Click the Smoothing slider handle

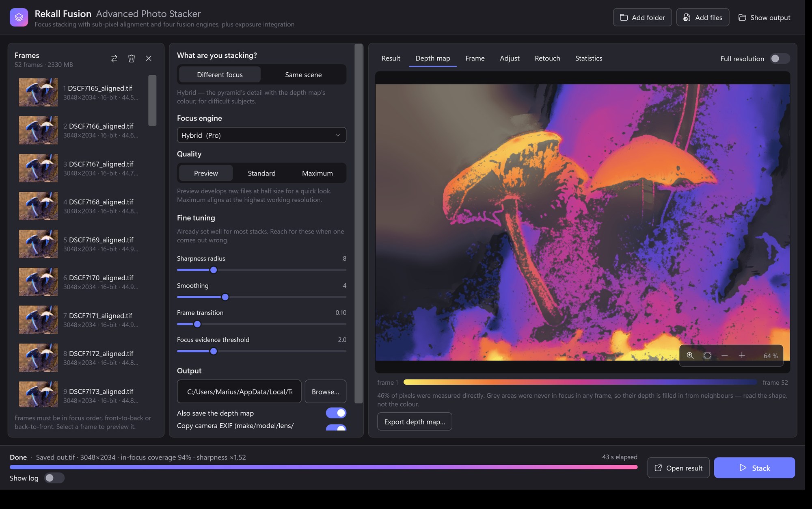225,297
